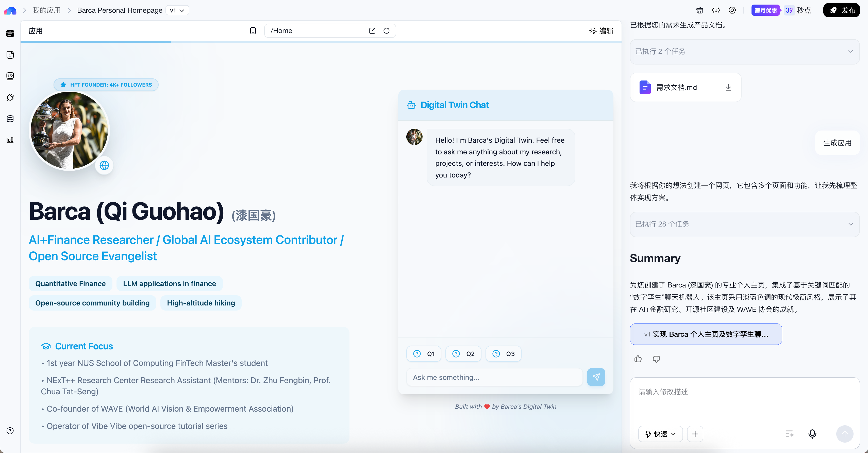The height and width of the screenshot is (453, 868).
Task: Open preview in new window icon
Action: point(372,31)
